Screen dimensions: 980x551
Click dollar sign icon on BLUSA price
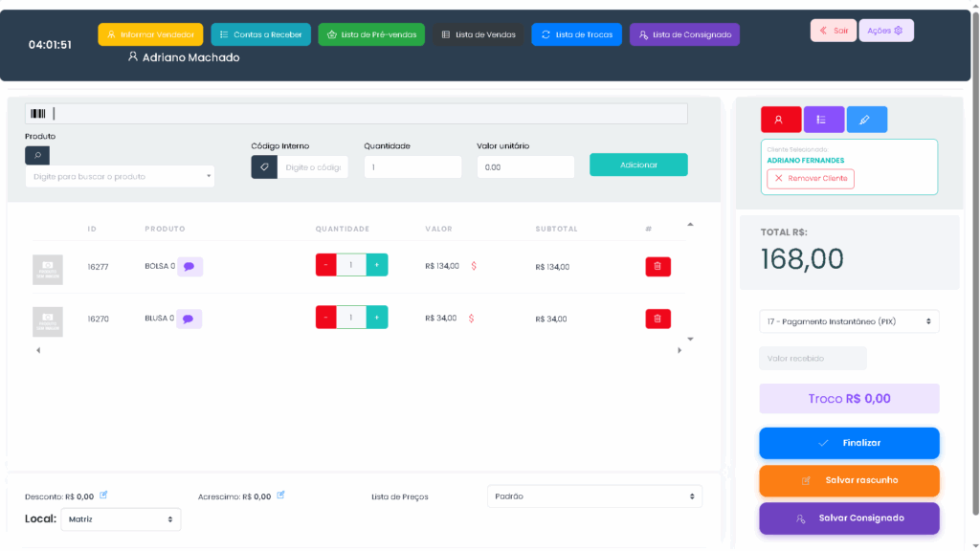[473, 319]
